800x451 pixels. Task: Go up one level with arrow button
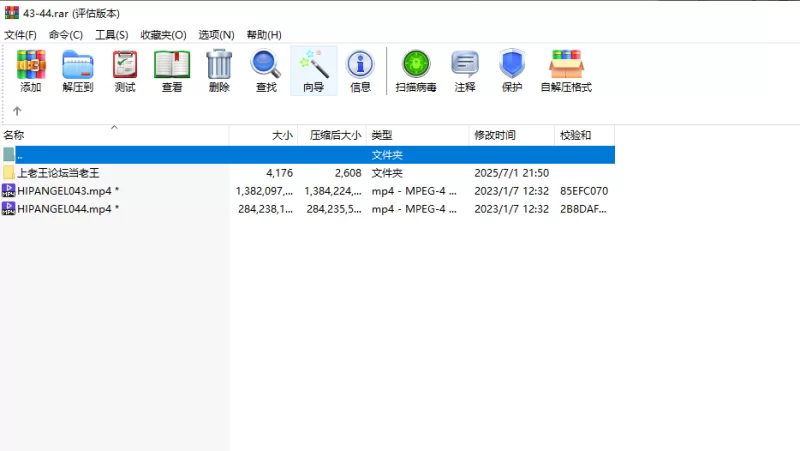tap(17, 111)
